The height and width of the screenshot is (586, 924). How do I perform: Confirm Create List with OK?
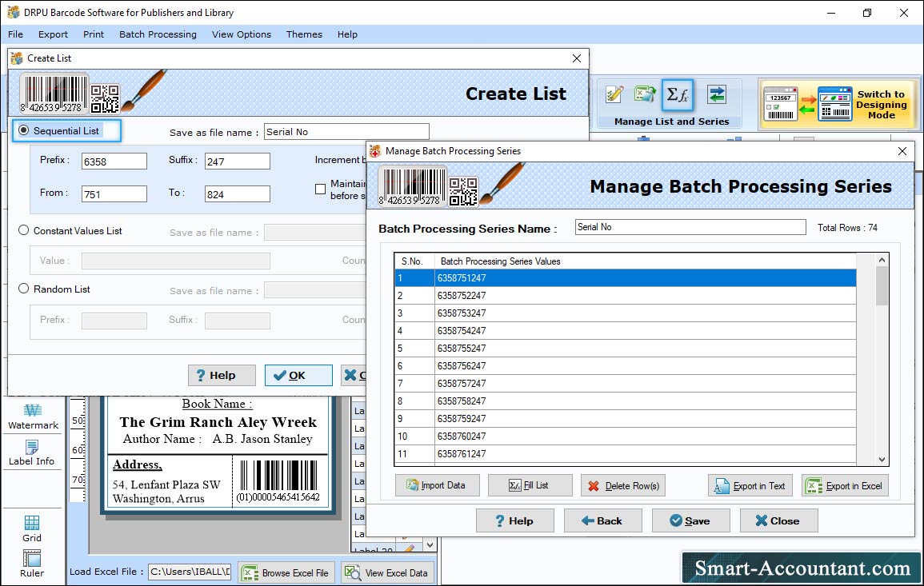point(298,375)
